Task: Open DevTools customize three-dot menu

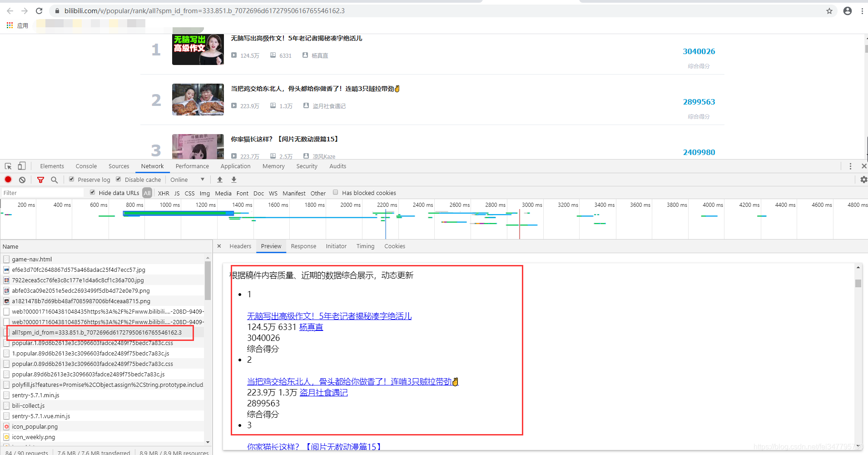Action: tap(850, 166)
